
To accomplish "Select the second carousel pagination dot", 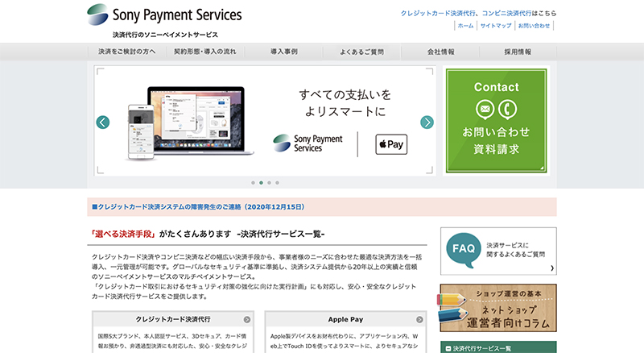I will (x=261, y=183).
